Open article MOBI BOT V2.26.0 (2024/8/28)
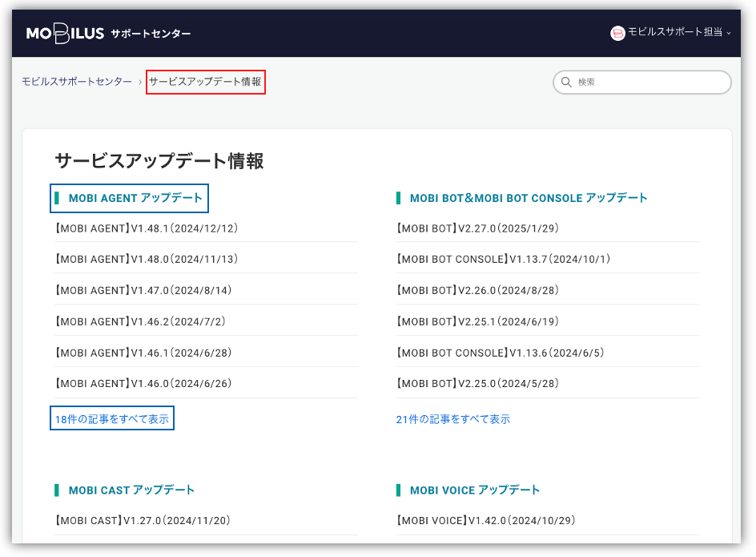Screen dimensions: 756x557 pos(477,290)
